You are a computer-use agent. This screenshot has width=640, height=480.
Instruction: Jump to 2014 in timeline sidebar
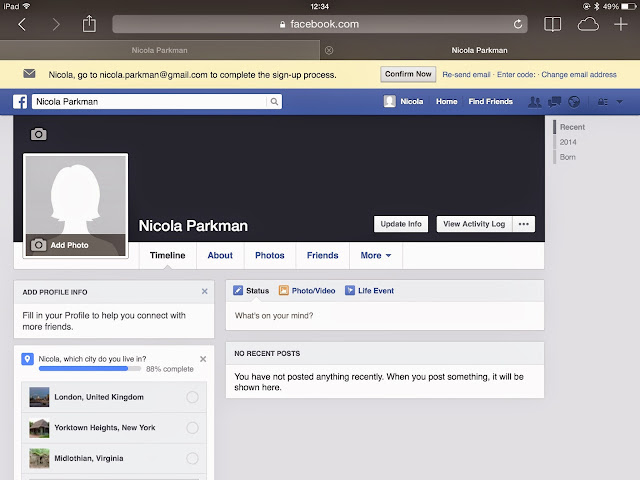point(568,142)
